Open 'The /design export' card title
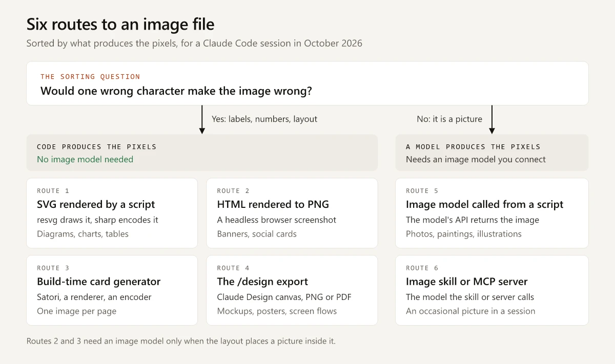Image resolution: width=615 pixels, height=364 pixels. (262, 282)
